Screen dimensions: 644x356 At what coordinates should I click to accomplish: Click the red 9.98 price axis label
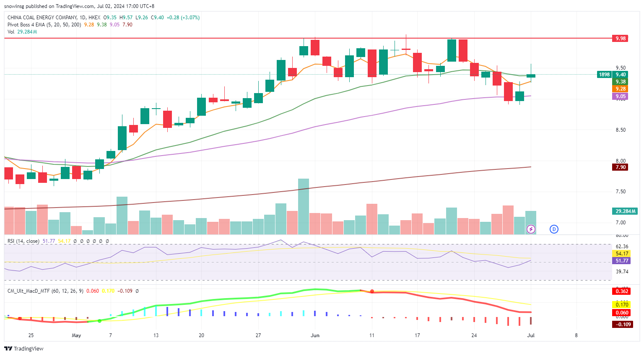(x=620, y=38)
